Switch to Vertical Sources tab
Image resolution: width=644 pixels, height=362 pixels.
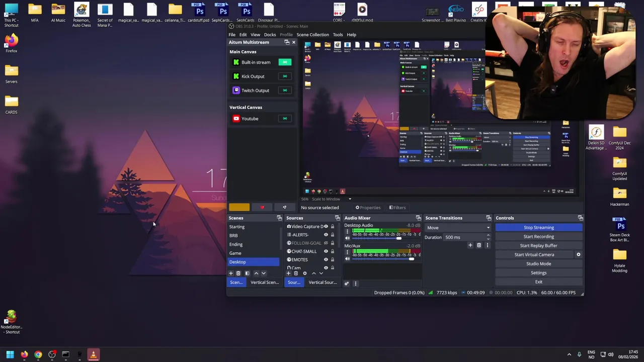click(323, 283)
